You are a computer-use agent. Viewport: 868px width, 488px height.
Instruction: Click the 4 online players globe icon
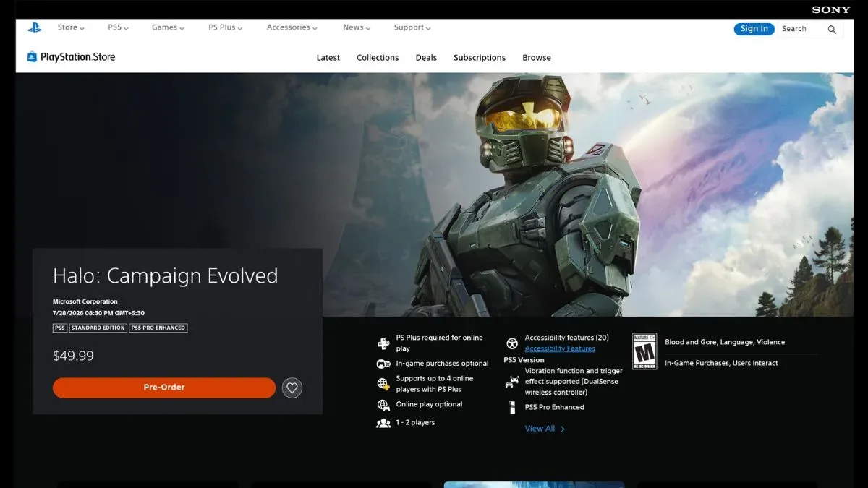click(383, 384)
